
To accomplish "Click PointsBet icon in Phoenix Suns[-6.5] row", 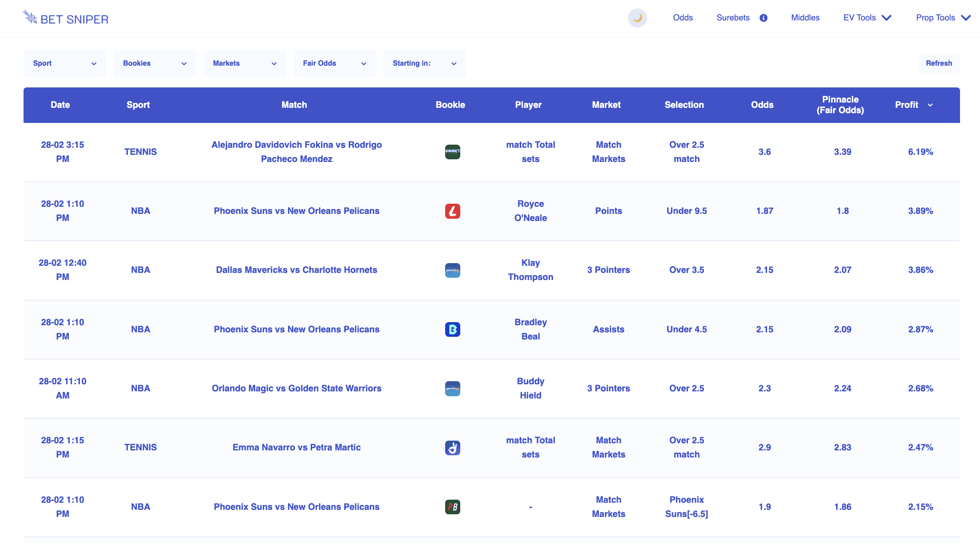I will [x=453, y=507].
